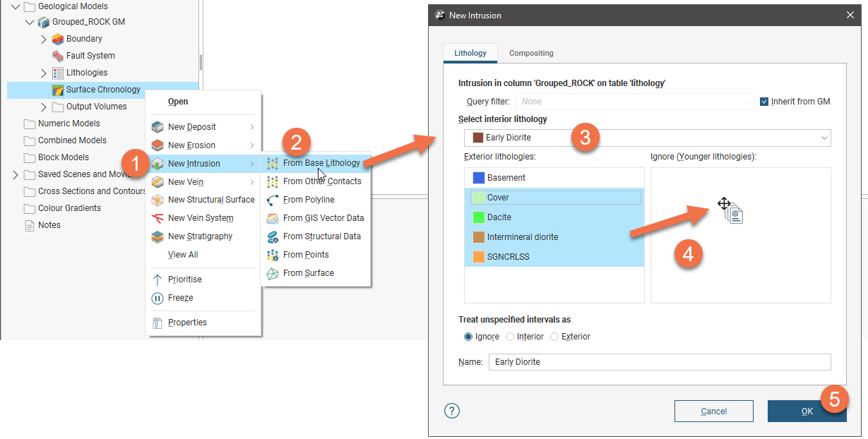Choose the From GIS Vector Data icon
868x439 pixels.
(273, 218)
